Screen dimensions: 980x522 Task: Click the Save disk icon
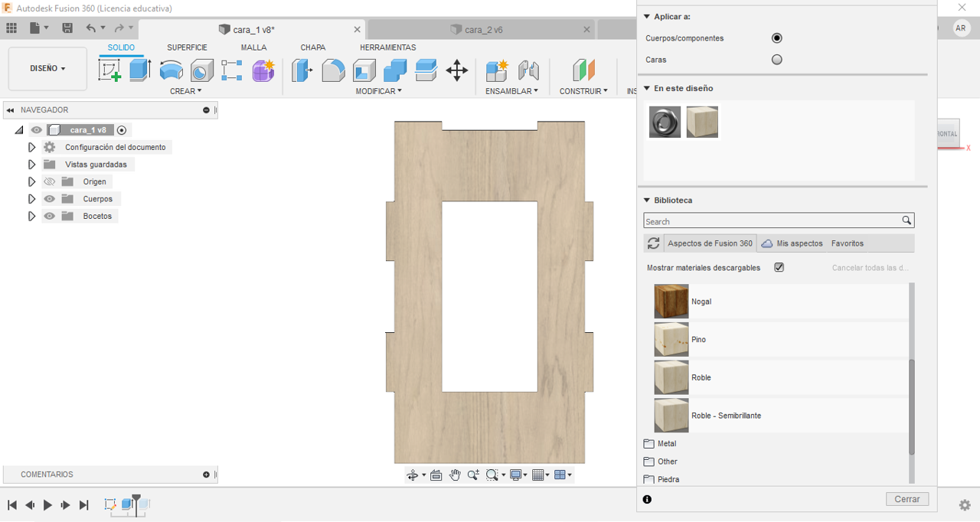[67, 28]
